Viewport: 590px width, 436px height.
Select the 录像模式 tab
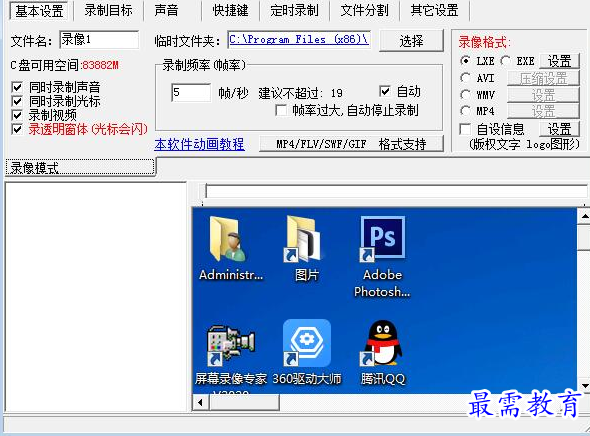[x=80, y=167]
